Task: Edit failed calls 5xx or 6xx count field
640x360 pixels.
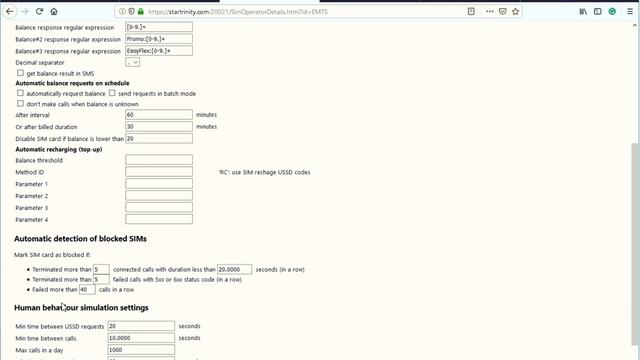Action: coord(101,280)
